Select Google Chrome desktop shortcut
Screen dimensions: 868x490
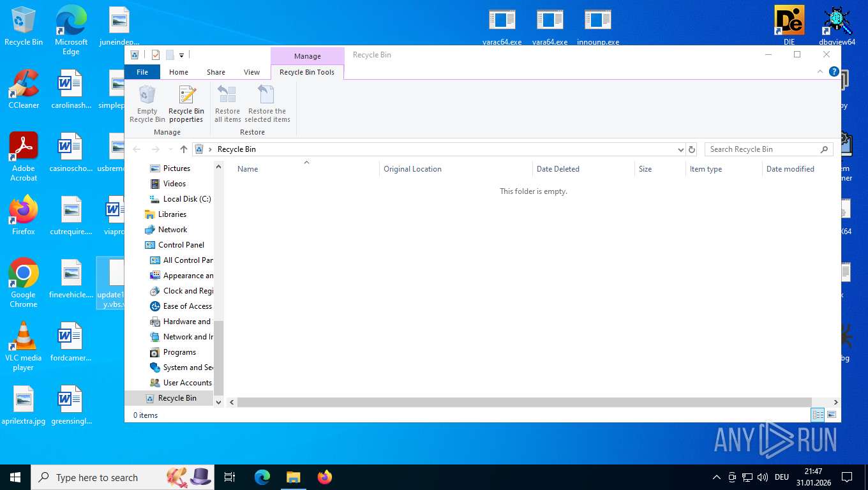(x=24, y=283)
